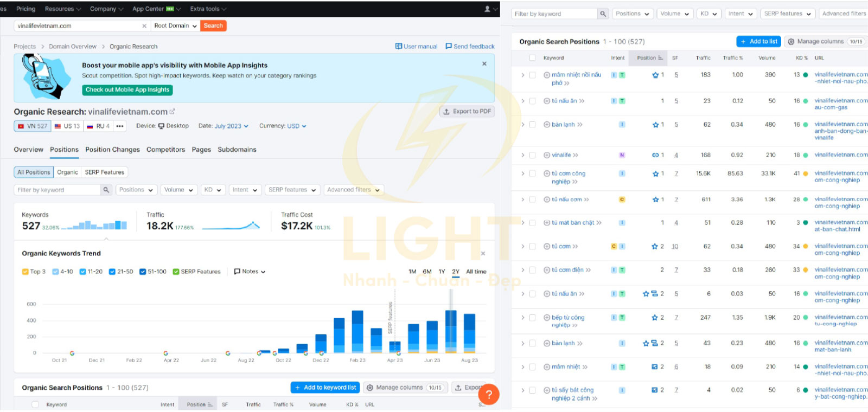868x412 pixels.
Task: Open left panel Positions filter dropdown
Action: click(x=136, y=190)
